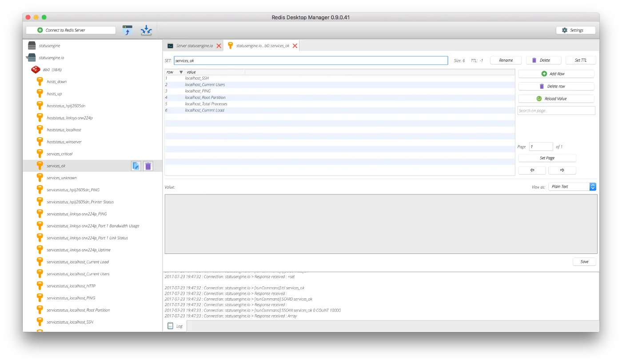Collapse the statusengine.io server node

pos(27,58)
